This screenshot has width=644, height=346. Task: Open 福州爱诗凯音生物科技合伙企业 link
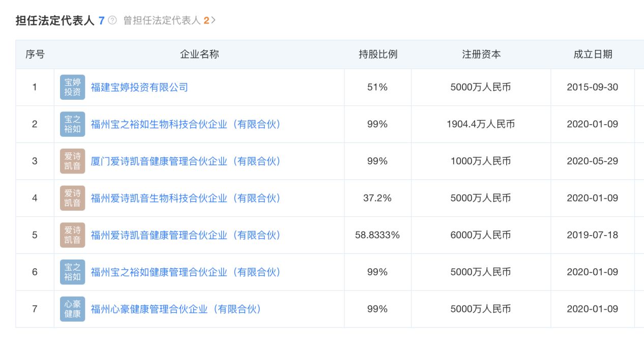[186, 198]
